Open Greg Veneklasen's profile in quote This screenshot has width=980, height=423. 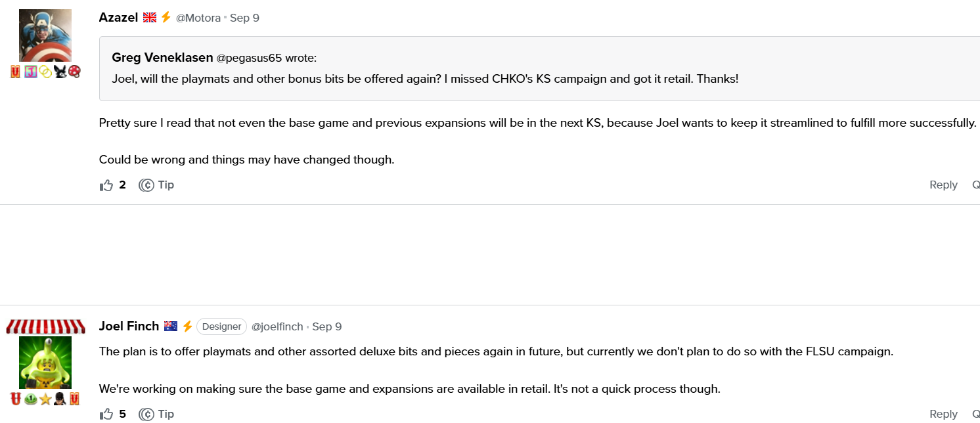[162, 58]
